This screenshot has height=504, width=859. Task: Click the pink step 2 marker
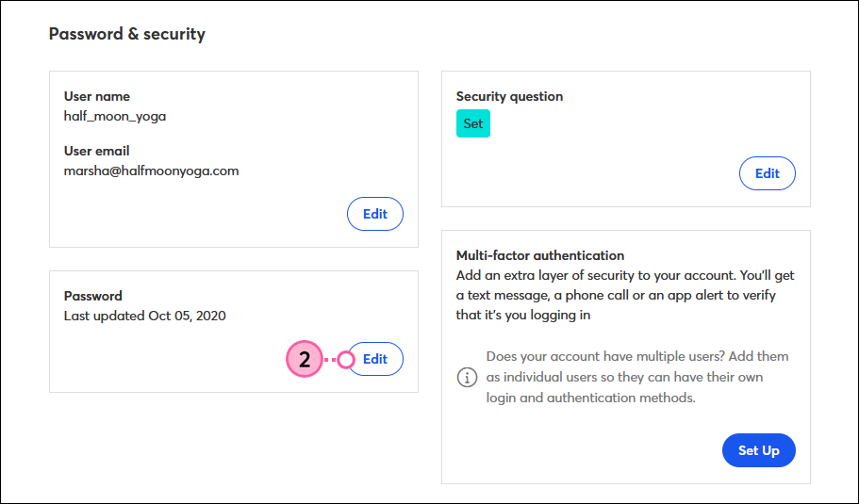[x=305, y=359]
